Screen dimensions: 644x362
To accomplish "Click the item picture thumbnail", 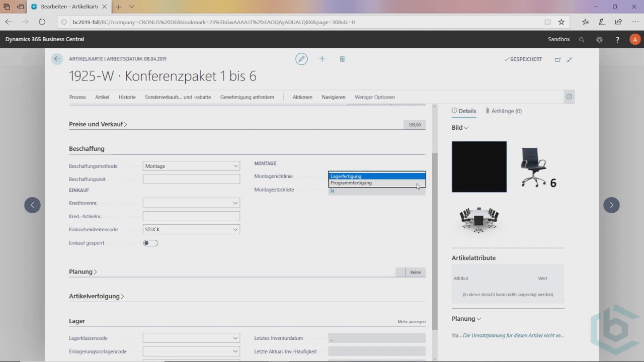I will tap(479, 166).
